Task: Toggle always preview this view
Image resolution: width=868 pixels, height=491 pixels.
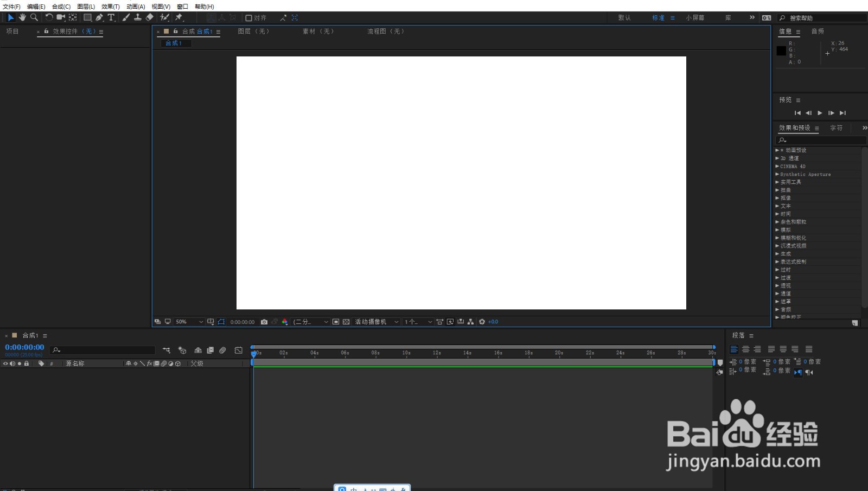Action: pos(157,322)
